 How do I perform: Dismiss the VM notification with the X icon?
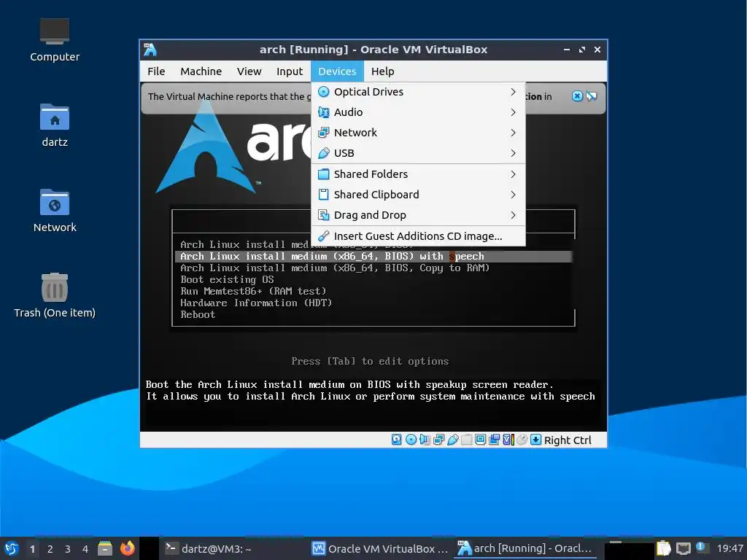point(577,96)
